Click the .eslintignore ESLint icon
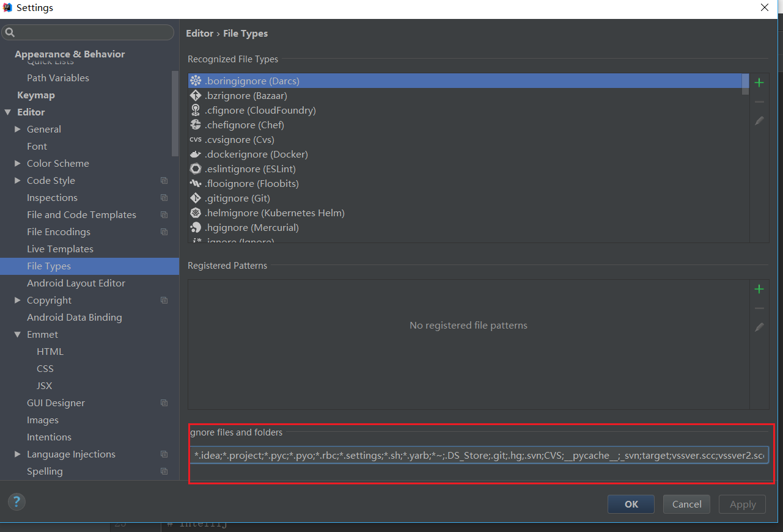 pos(196,169)
